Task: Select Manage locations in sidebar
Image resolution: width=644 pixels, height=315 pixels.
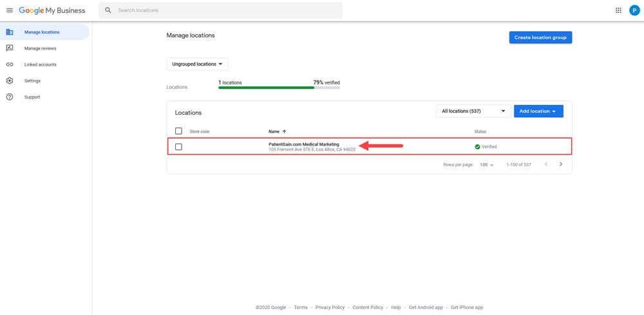Action: point(44,32)
